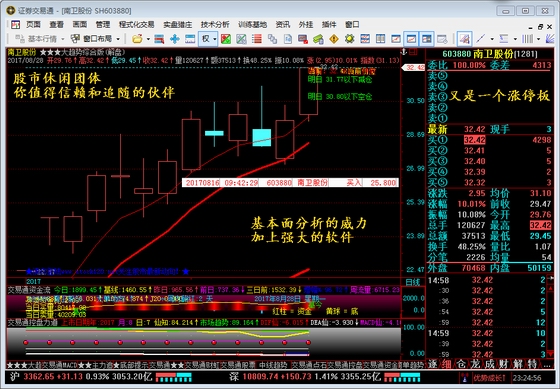
Task: Click the green money stack icon
Action: pos(318,39)
